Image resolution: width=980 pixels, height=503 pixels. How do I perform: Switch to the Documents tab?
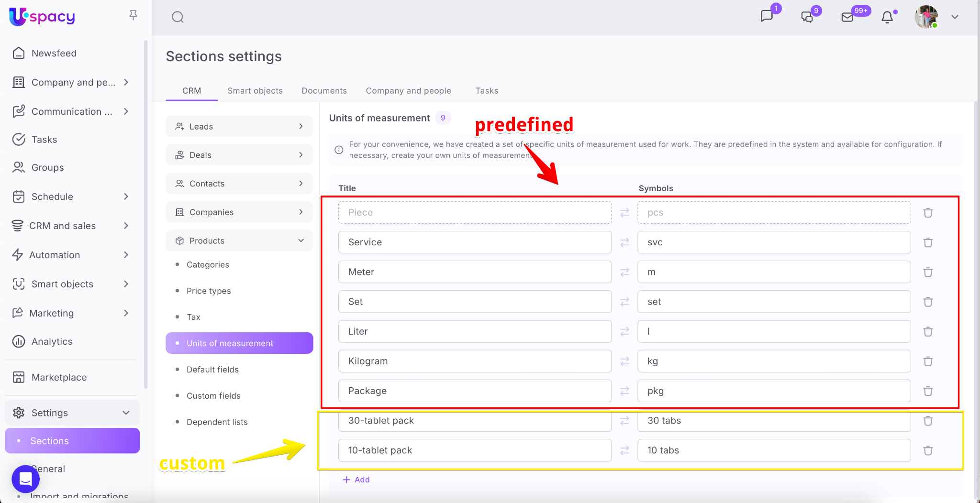coord(324,91)
